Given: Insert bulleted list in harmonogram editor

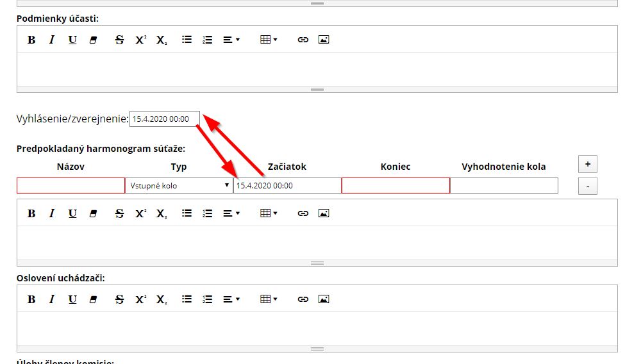Looking at the screenshot, I should click(187, 213).
